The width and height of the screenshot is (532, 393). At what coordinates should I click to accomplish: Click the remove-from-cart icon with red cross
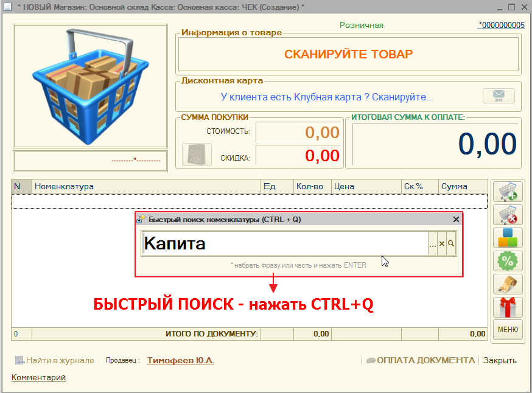tap(508, 215)
